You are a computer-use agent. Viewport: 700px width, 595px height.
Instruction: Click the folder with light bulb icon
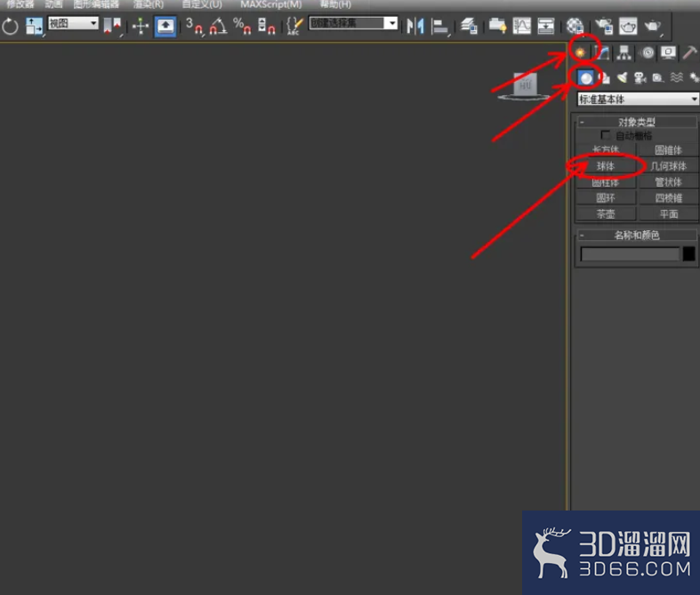click(x=497, y=26)
